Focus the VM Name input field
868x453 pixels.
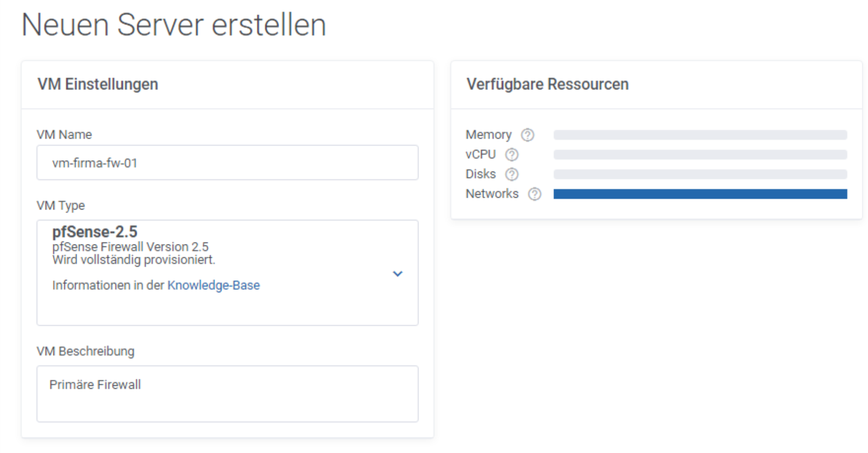click(x=228, y=163)
